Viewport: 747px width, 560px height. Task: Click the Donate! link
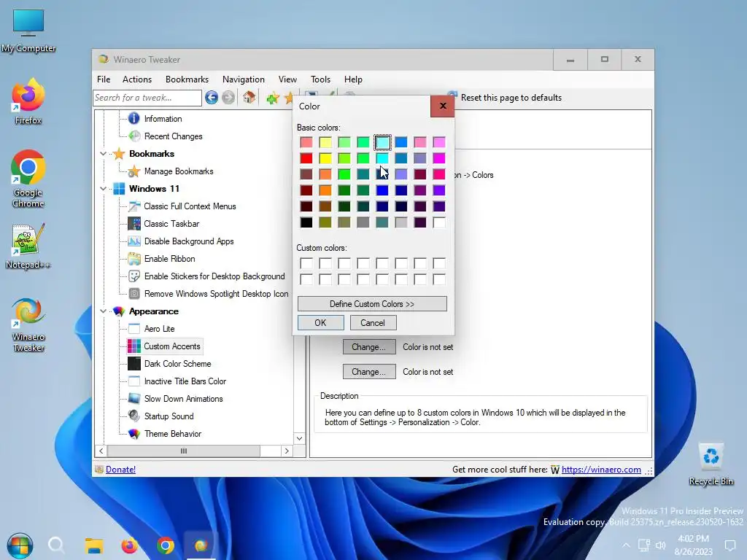[x=120, y=470]
